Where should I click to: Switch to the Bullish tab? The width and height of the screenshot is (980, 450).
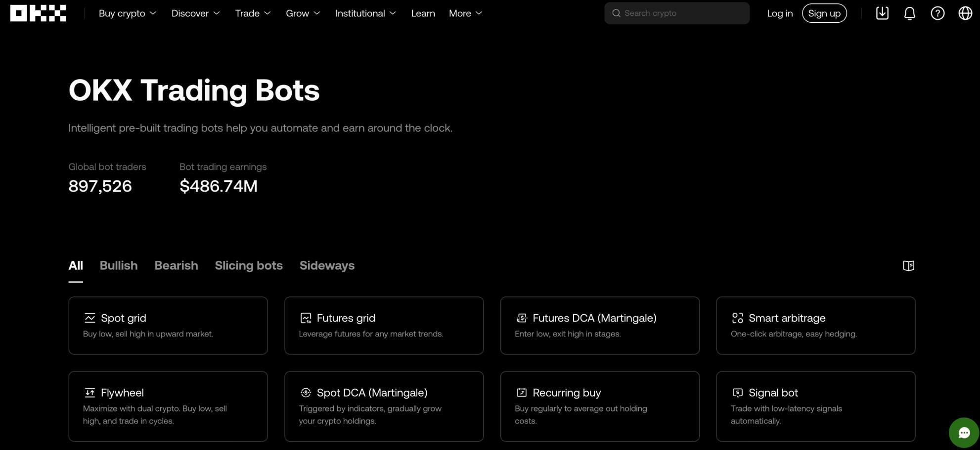[x=118, y=265]
